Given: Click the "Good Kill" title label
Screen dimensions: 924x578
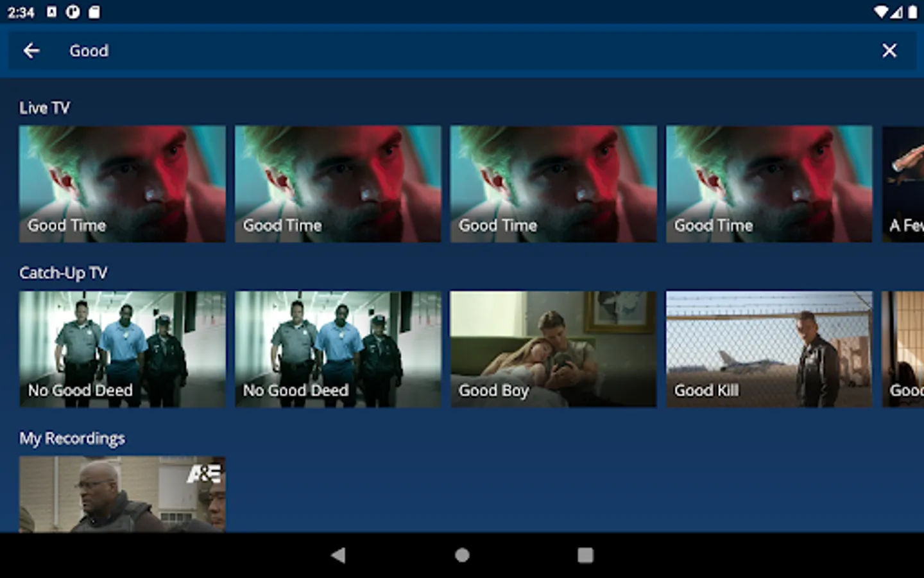Looking at the screenshot, I should click(x=706, y=390).
